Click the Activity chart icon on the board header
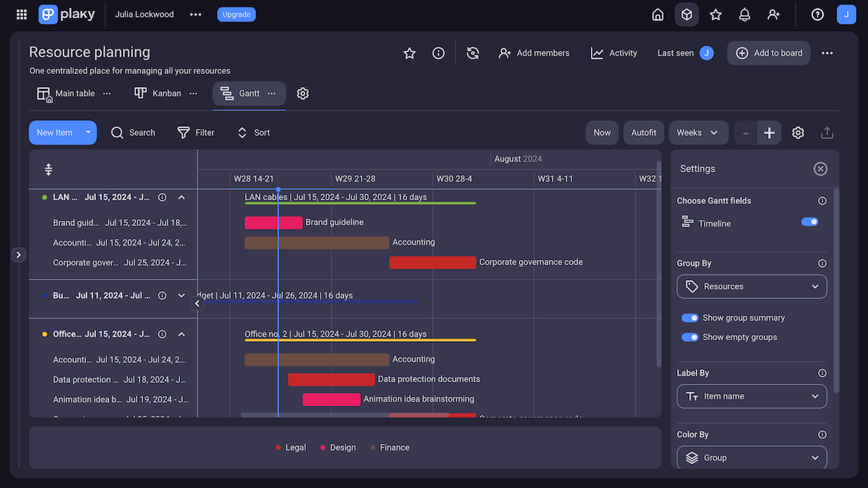Viewport: 868px width, 488px height. point(599,53)
